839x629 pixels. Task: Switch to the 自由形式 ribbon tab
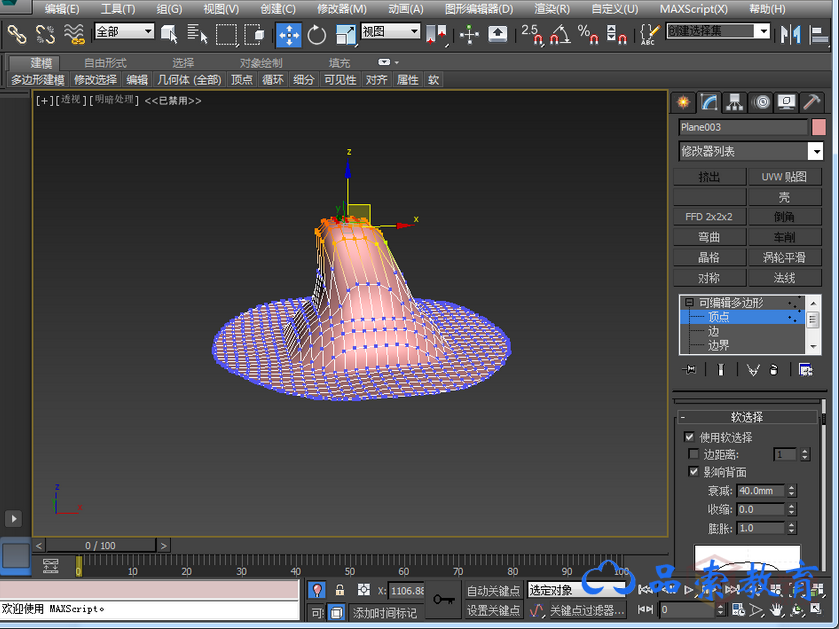[105, 63]
